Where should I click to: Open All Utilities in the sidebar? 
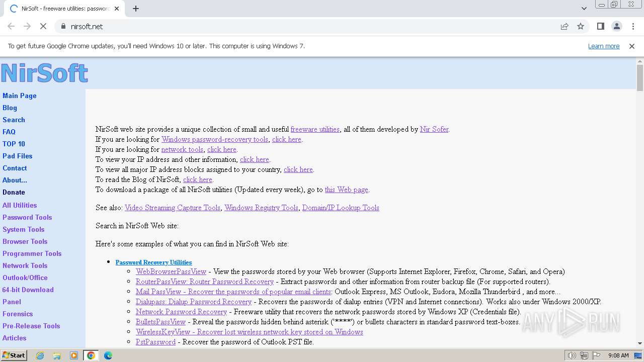click(20, 205)
